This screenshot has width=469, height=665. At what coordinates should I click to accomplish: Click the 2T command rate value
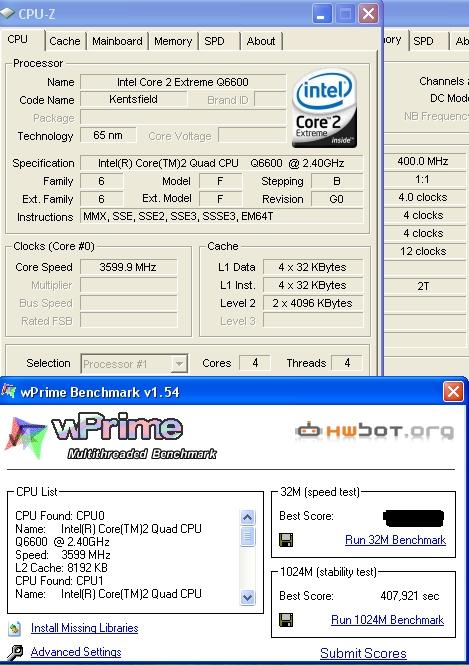click(423, 286)
